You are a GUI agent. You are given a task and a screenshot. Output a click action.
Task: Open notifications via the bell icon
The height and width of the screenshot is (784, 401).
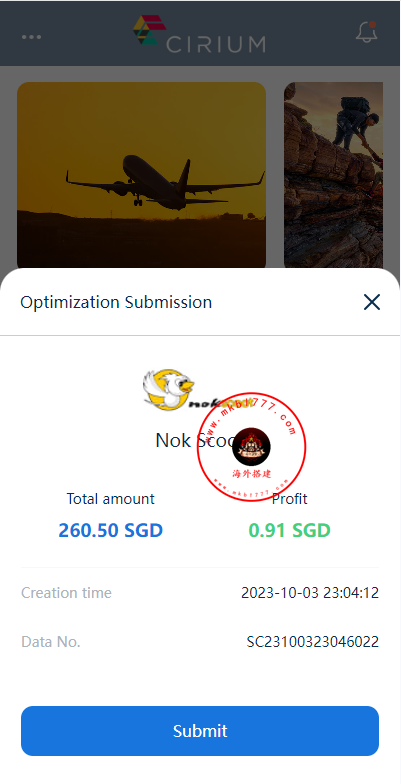(x=366, y=32)
